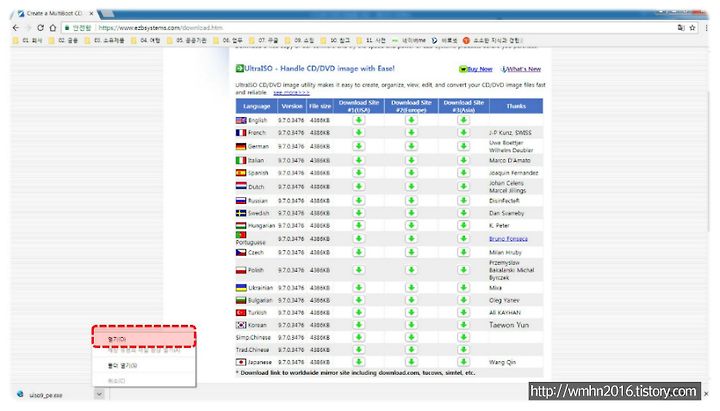Download Simp.Chinese version from USA site
The image size is (720, 411).
pyautogui.click(x=359, y=337)
